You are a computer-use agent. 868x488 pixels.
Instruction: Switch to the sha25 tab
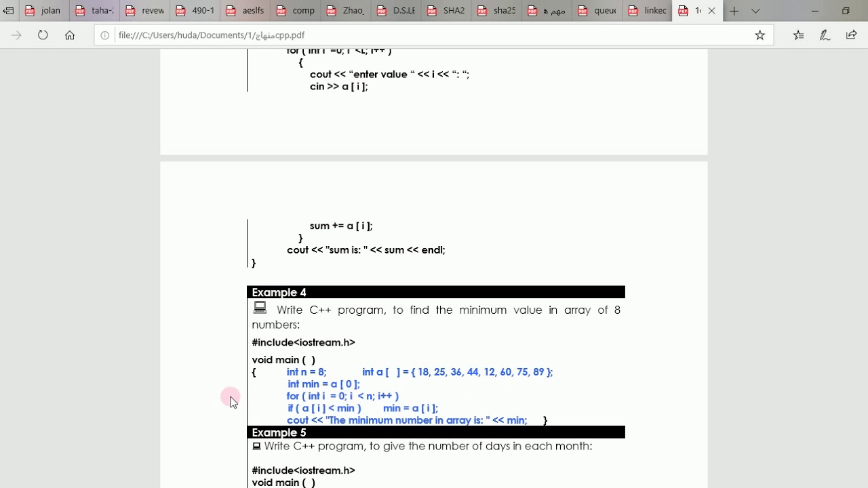[496, 11]
